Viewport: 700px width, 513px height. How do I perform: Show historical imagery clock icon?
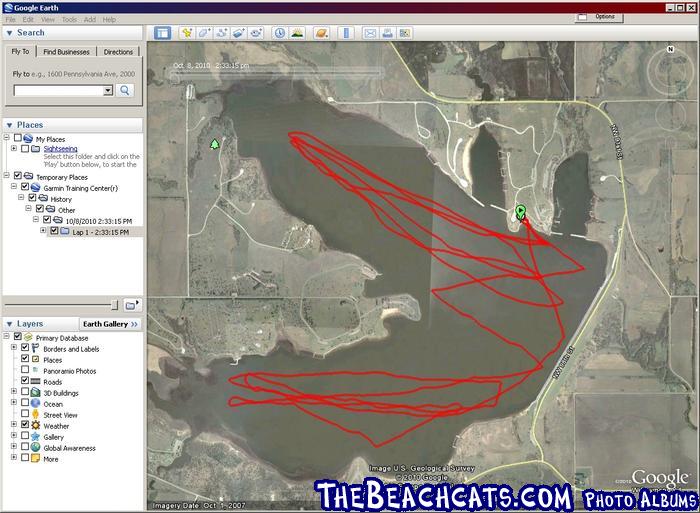(x=280, y=33)
